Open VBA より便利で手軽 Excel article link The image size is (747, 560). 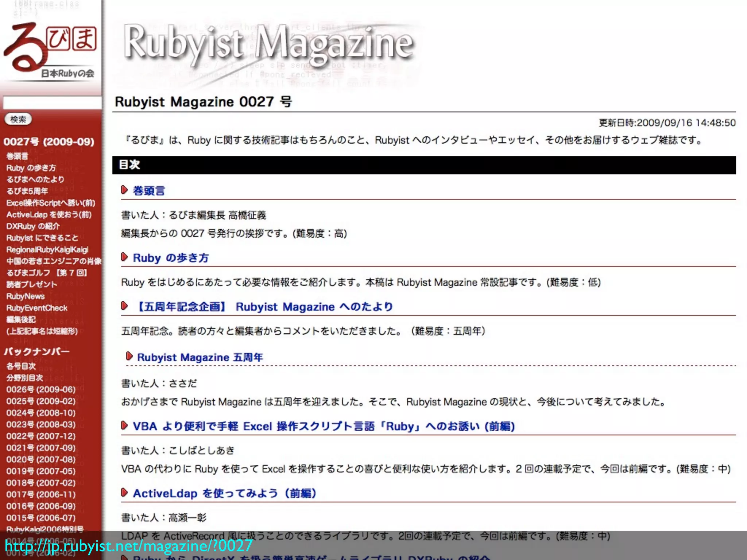point(324,426)
